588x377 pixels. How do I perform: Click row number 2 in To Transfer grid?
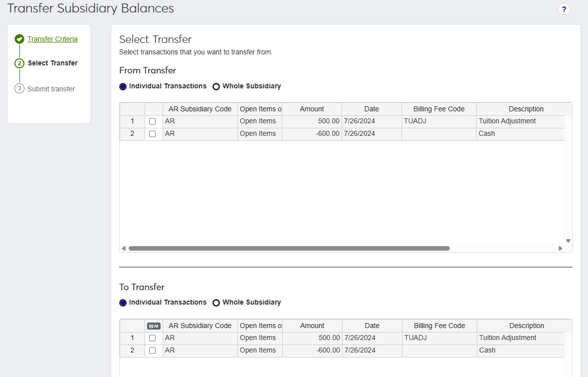pyautogui.click(x=132, y=351)
